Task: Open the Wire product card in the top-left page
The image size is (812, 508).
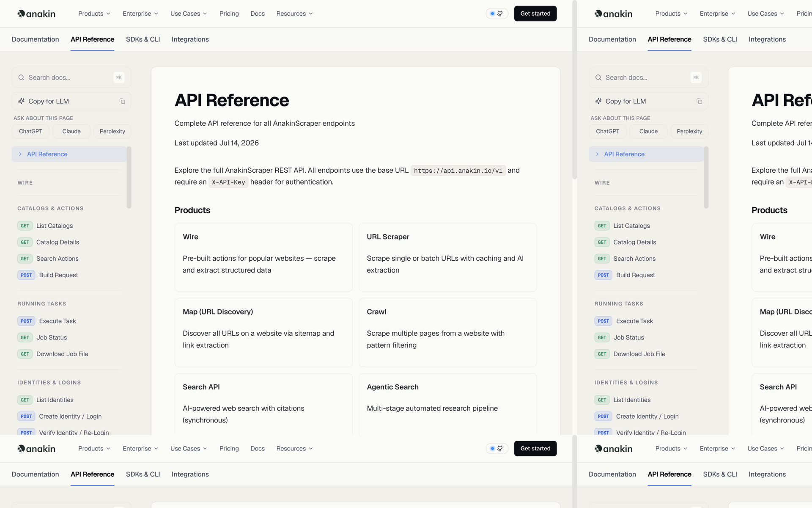Action: coord(263,257)
